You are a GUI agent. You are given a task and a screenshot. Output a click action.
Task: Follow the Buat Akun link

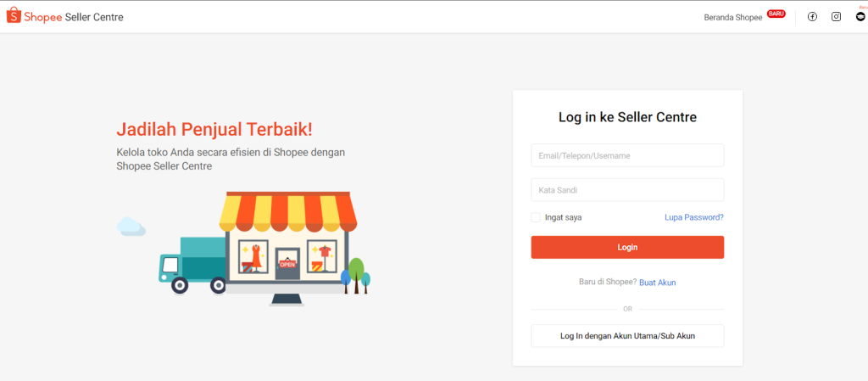[x=658, y=283]
